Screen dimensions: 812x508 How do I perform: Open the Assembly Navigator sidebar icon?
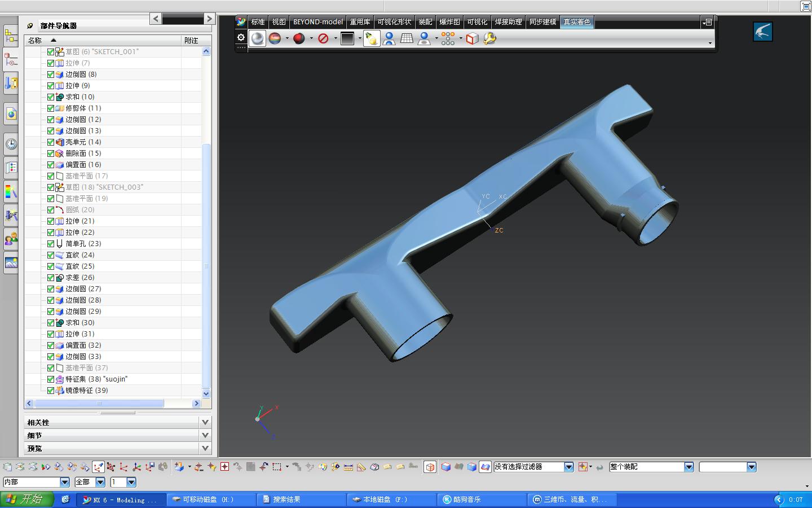(x=11, y=36)
